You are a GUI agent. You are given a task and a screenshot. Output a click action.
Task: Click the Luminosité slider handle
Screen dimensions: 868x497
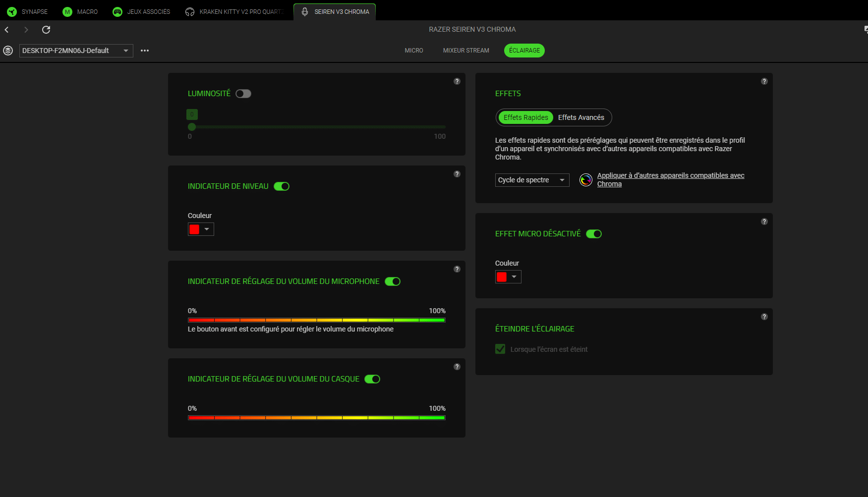[x=192, y=127]
